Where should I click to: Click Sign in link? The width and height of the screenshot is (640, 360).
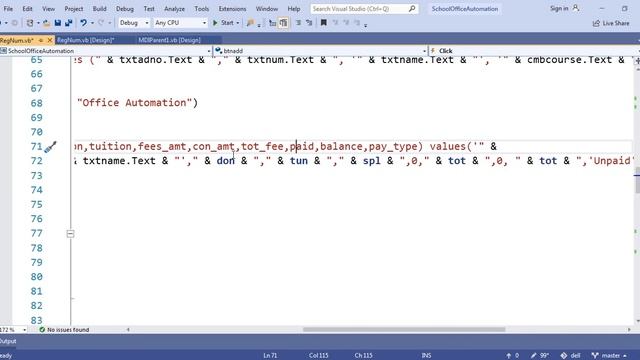[x=559, y=8]
